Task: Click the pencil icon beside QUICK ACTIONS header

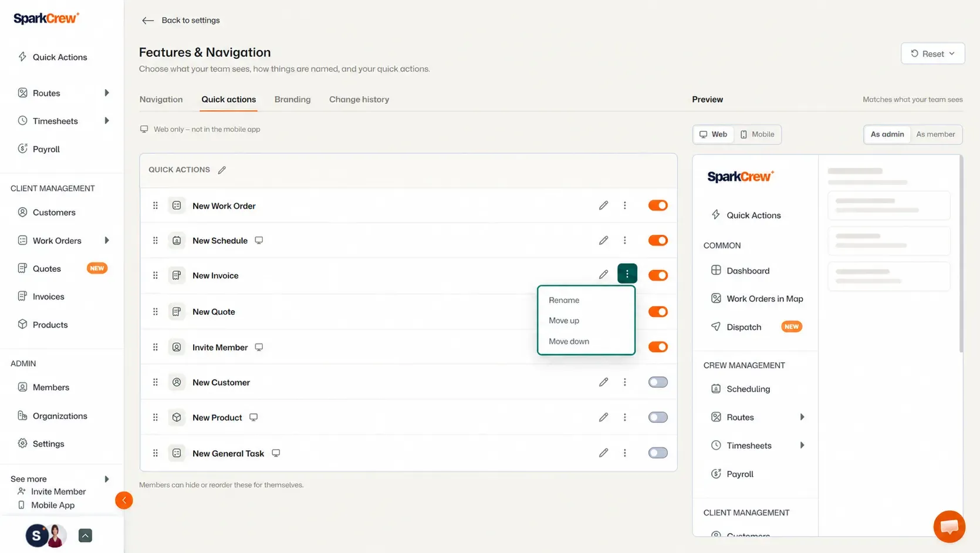Action: (x=222, y=170)
